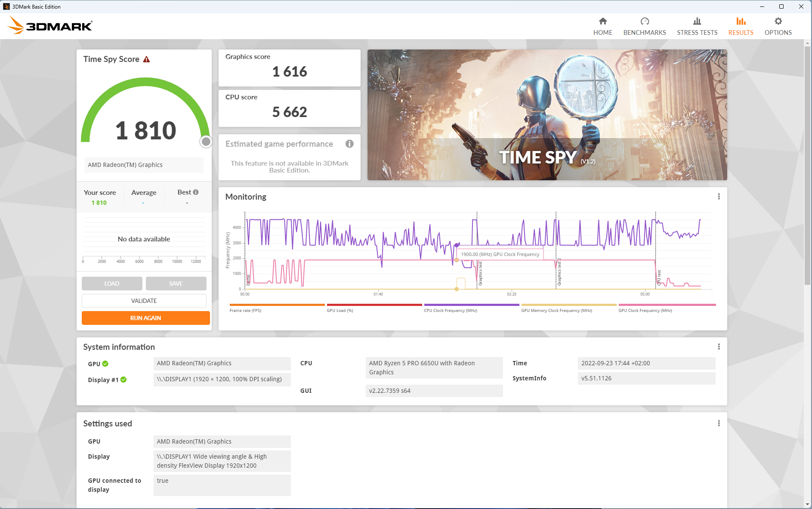This screenshot has height=509, width=812.
Task: Click the Graphics score value 1 616
Action: tap(290, 71)
